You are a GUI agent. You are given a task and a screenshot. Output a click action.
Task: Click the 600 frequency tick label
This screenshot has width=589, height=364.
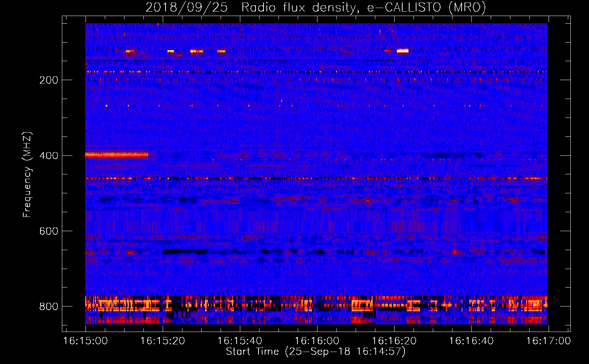coord(49,232)
